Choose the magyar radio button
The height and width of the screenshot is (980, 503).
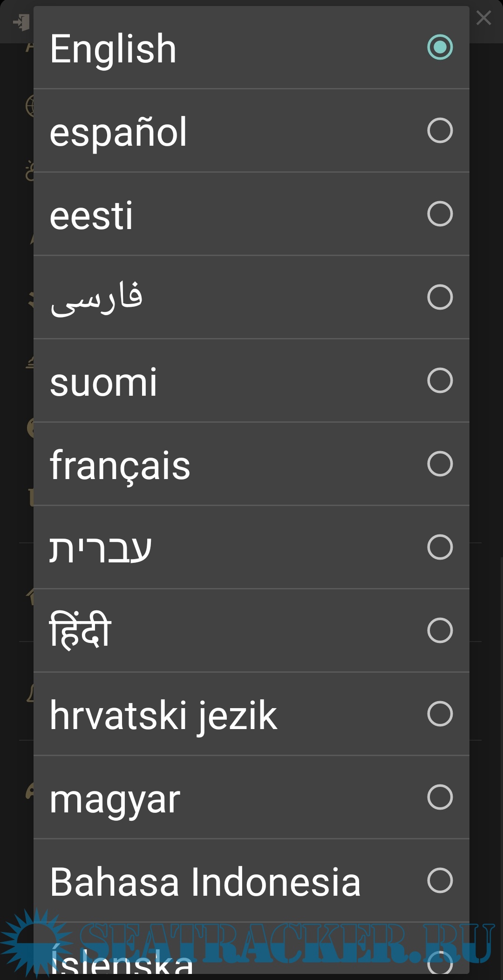[440, 797]
